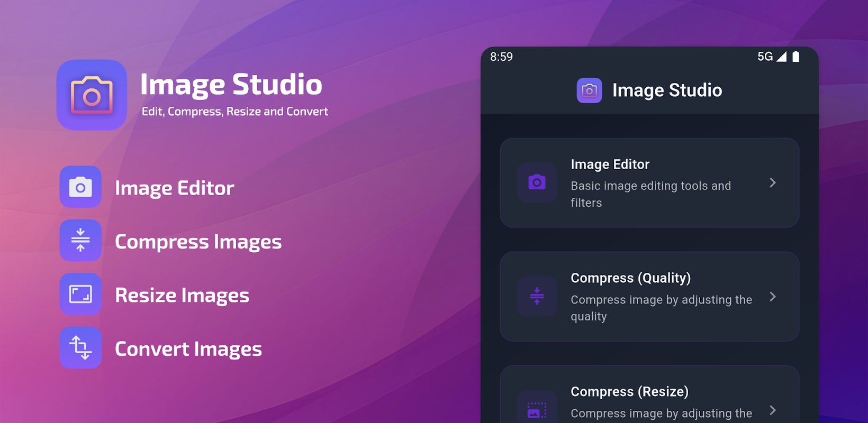Tap the compress icon on Compress (Quality) card

click(x=537, y=297)
